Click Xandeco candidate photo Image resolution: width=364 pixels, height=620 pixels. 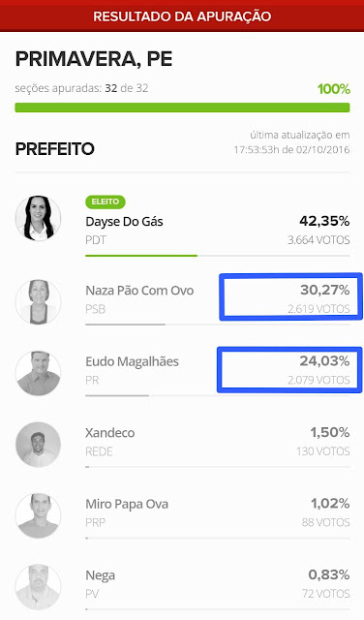38,445
